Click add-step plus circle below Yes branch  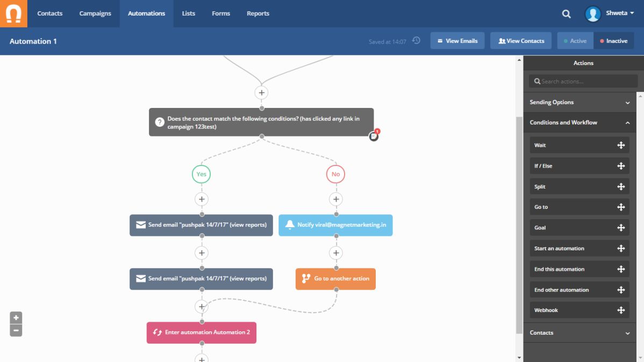(x=202, y=199)
